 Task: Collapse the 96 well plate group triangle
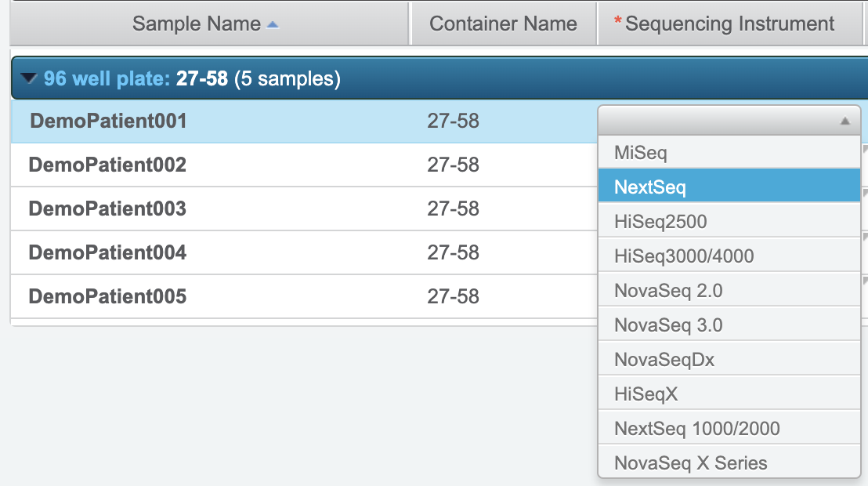coord(30,78)
